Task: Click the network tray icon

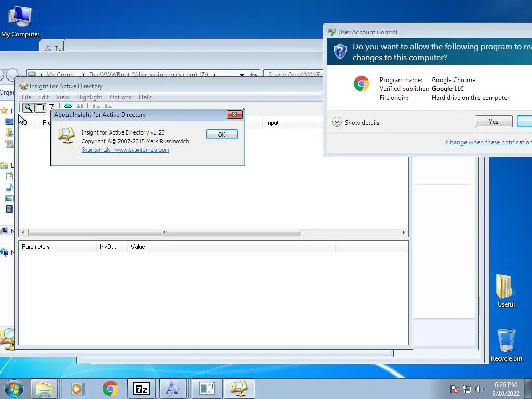Action: [467, 389]
